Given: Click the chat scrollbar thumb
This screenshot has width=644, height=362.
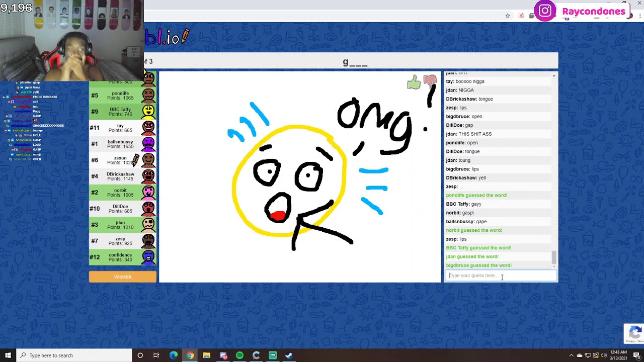Looking at the screenshot, I should tap(554, 257).
